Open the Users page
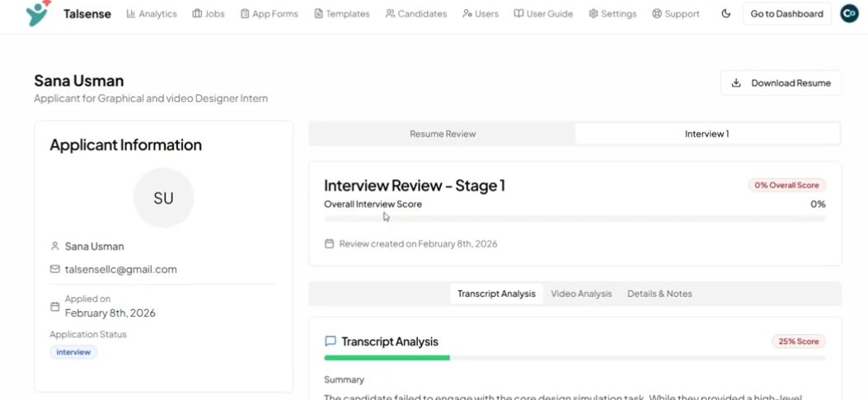868x400 pixels. click(480, 14)
